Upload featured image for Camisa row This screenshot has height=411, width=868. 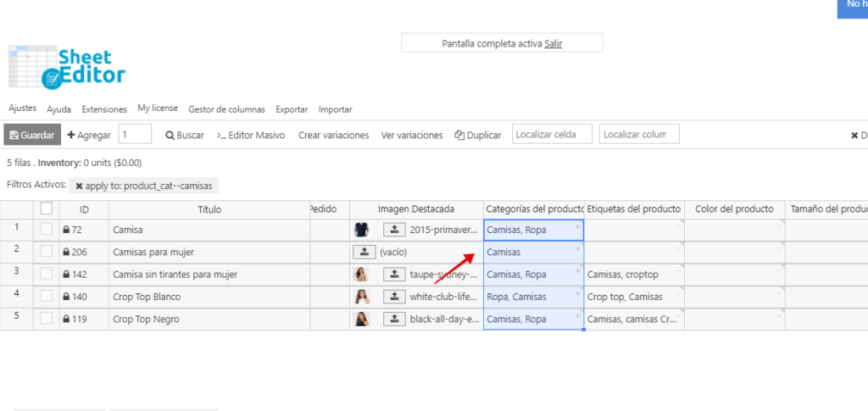[394, 230]
